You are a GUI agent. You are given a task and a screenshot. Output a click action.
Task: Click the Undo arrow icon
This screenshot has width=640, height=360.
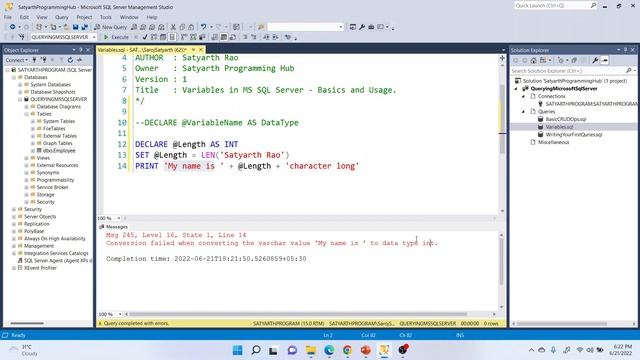click(x=203, y=27)
